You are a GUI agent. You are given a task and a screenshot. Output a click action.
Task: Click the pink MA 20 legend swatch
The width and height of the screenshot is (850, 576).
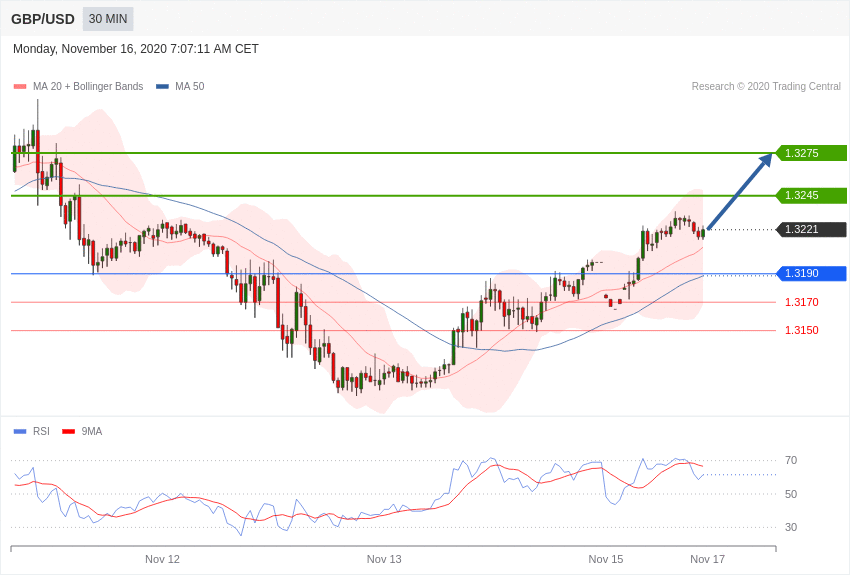[x=20, y=87]
